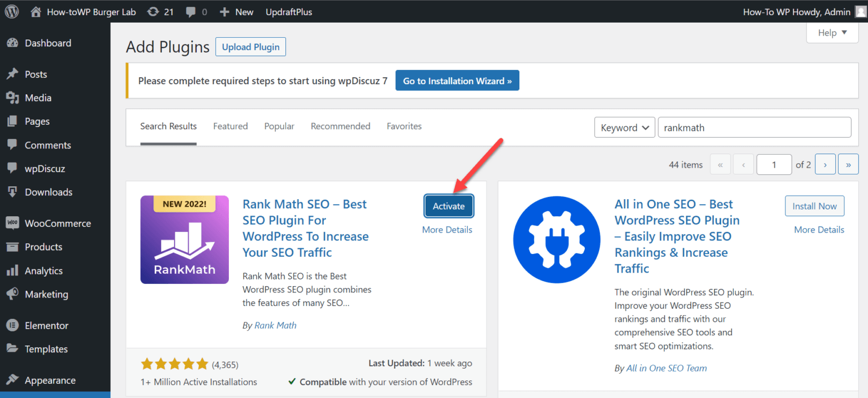Click the current page number field
The width and height of the screenshot is (868, 398).
[x=774, y=165]
